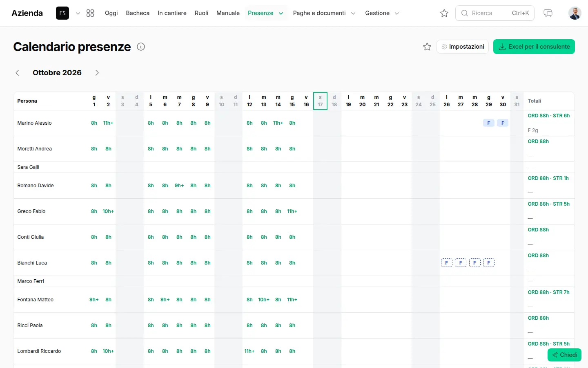Image resolution: width=588 pixels, height=368 pixels.
Task: Click Ricci Paola's name
Action: pos(30,325)
